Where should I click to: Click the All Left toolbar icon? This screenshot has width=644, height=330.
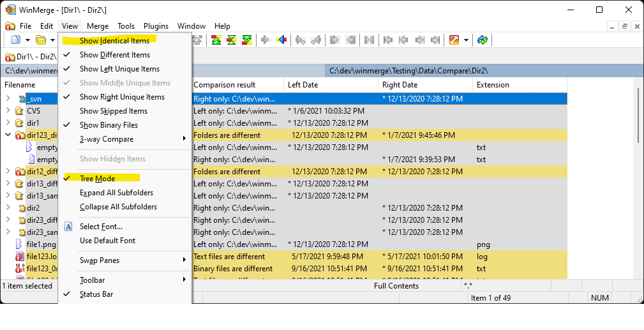tap(350, 40)
